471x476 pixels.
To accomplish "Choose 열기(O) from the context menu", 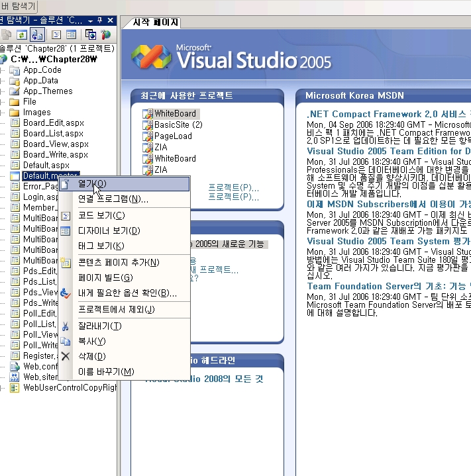I will (x=125, y=184).
